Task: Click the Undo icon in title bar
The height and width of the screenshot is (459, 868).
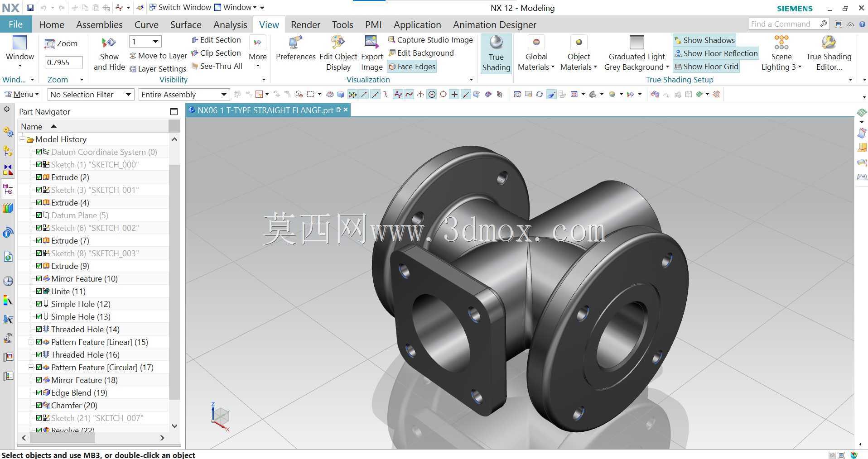Action: (x=43, y=8)
